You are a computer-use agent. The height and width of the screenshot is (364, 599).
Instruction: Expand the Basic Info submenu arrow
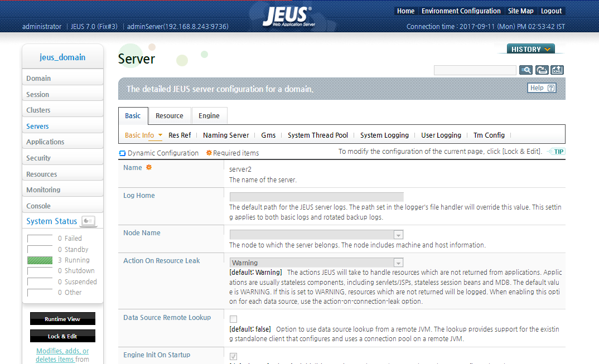pyautogui.click(x=160, y=135)
